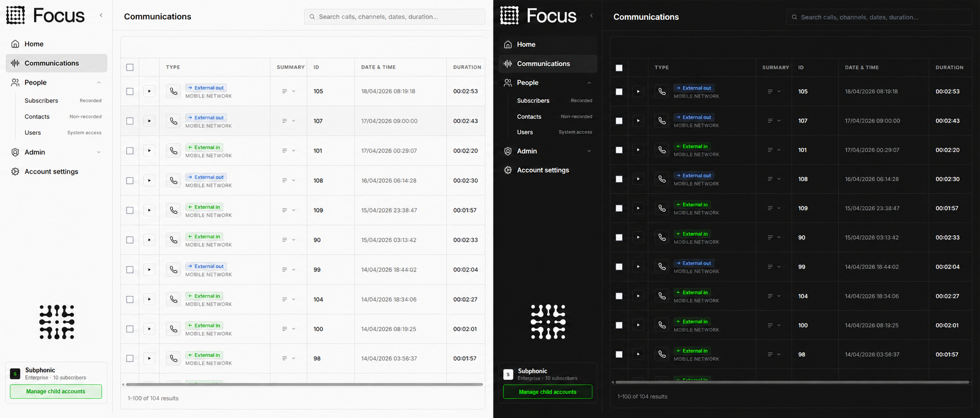This screenshot has width=980, height=418.
Task: Click phone icon for call 109, light table
Action: pos(174,210)
